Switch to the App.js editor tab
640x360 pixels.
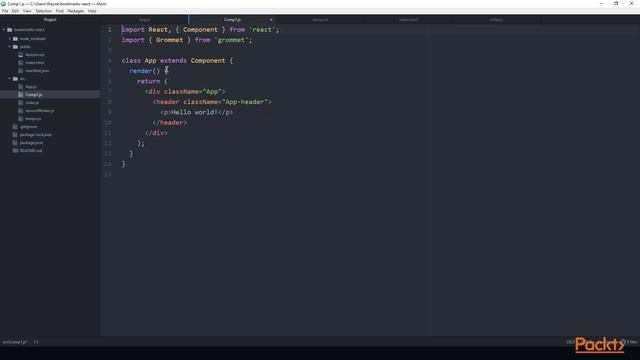click(144, 20)
